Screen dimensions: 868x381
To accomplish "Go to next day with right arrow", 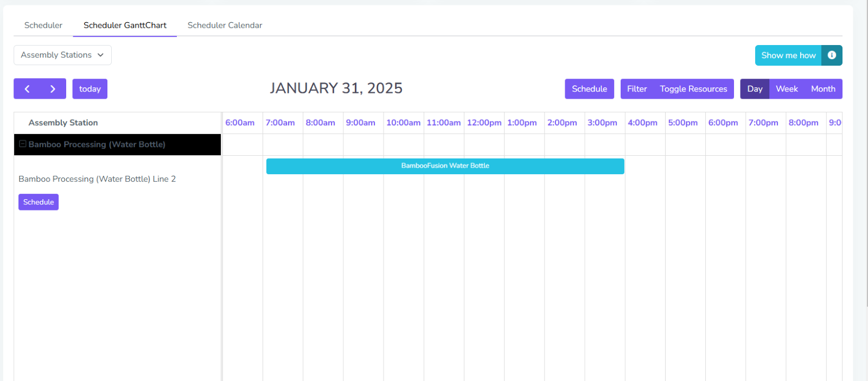I will pyautogui.click(x=53, y=89).
